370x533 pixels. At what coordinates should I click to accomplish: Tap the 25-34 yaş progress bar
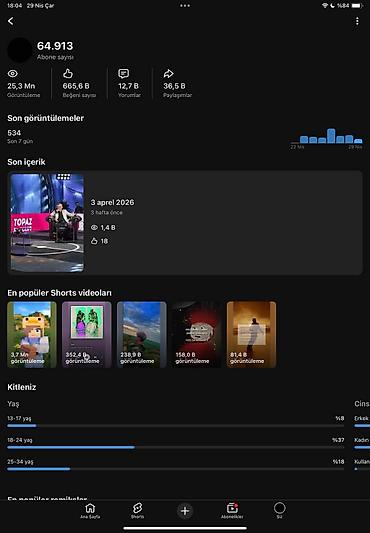(175, 469)
